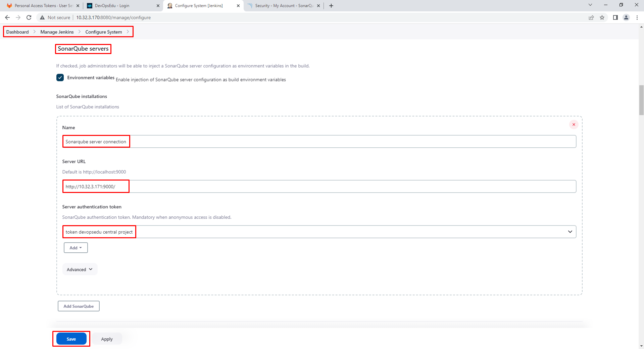Open the Dashboard breadcrumb chevron
644x349 pixels.
(x=35, y=32)
